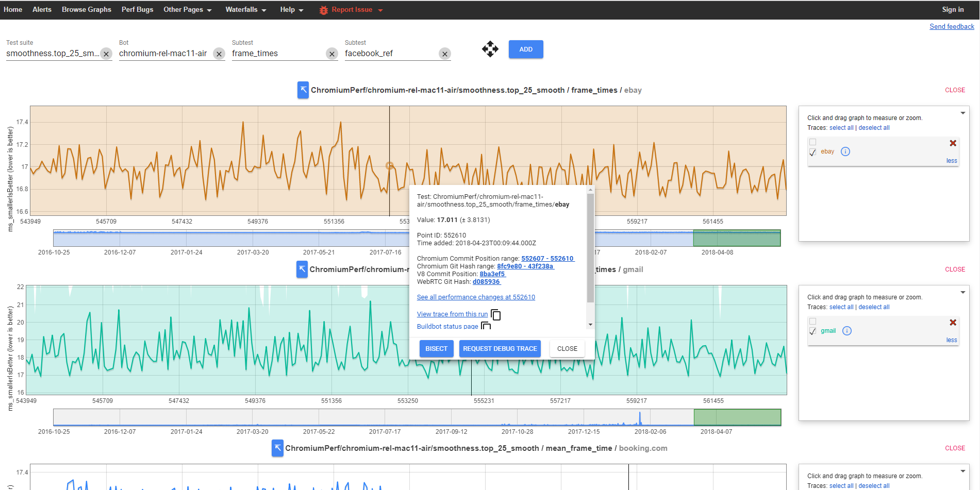Click the Subtest frame_times input field
980x490 pixels.
pos(278,54)
